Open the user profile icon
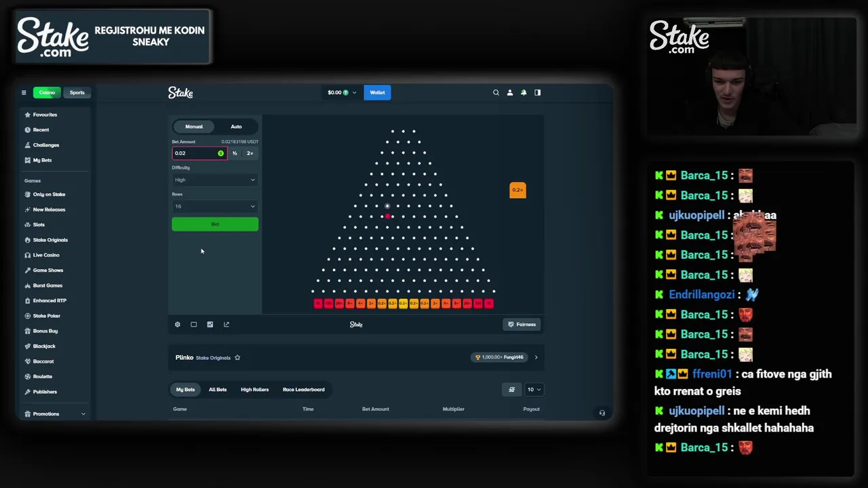Image resolution: width=868 pixels, height=488 pixels. 510,93
